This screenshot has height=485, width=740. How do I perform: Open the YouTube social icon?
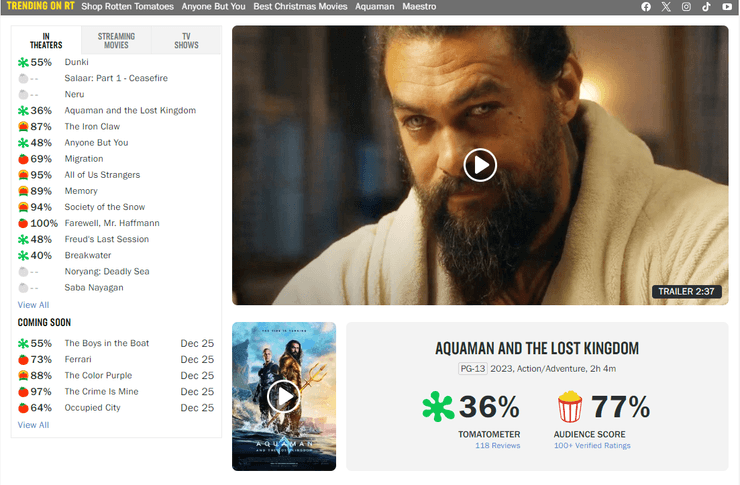(x=727, y=7)
